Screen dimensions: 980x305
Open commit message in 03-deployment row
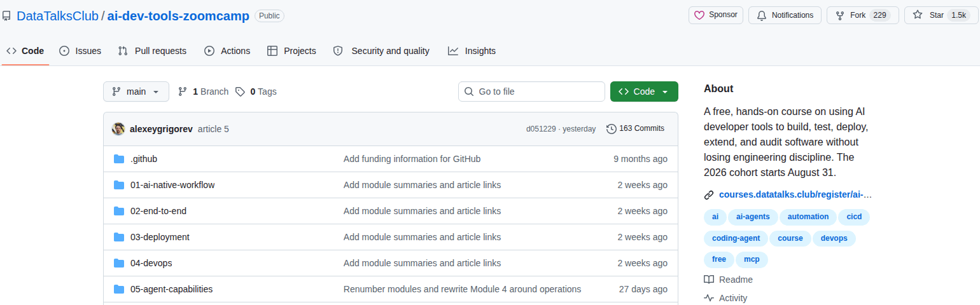pos(423,237)
